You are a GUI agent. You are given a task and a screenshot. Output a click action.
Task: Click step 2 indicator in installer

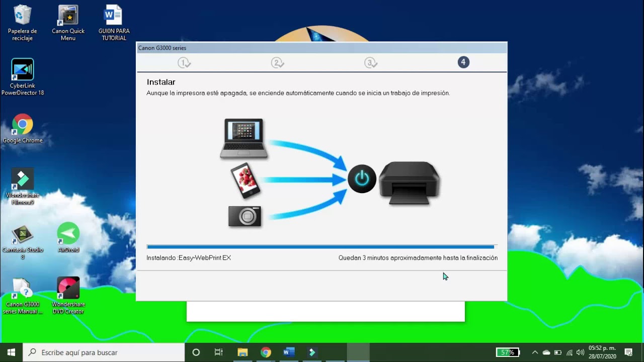(277, 63)
